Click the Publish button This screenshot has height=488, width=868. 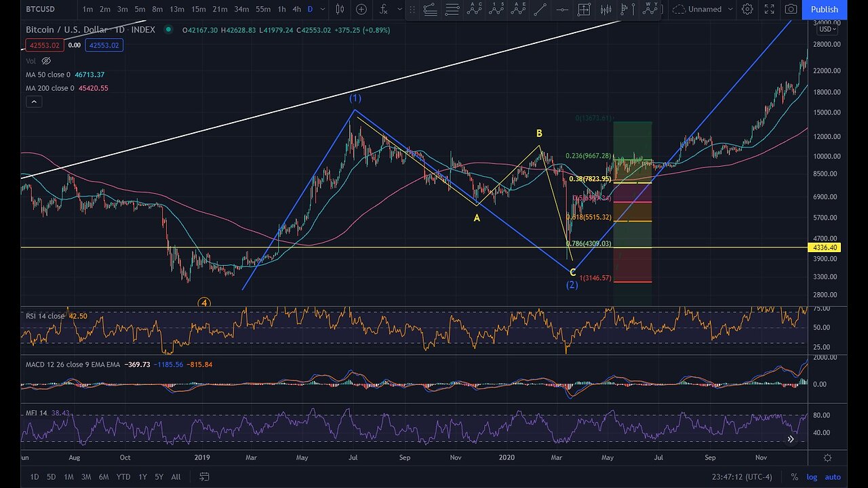pyautogui.click(x=825, y=9)
